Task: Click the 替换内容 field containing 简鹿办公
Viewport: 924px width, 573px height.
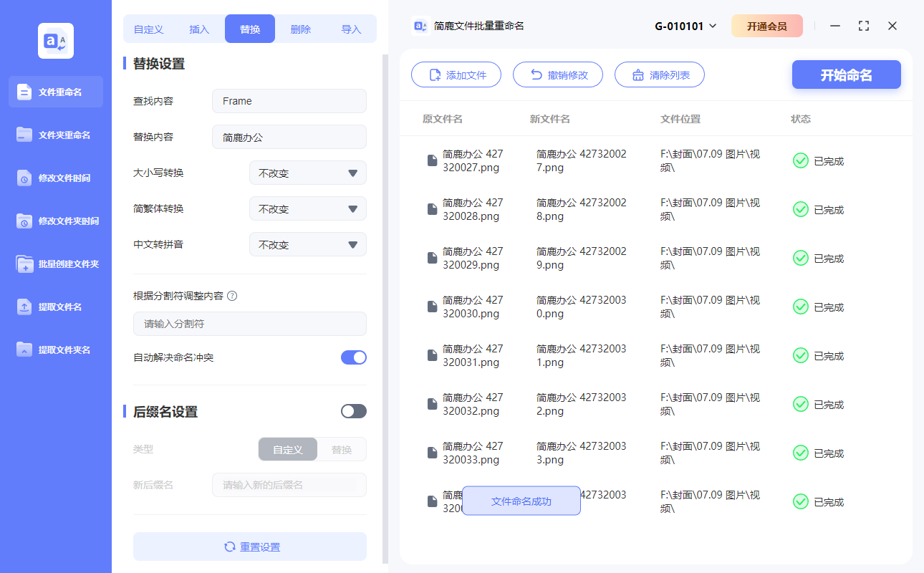Action: click(x=289, y=137)
